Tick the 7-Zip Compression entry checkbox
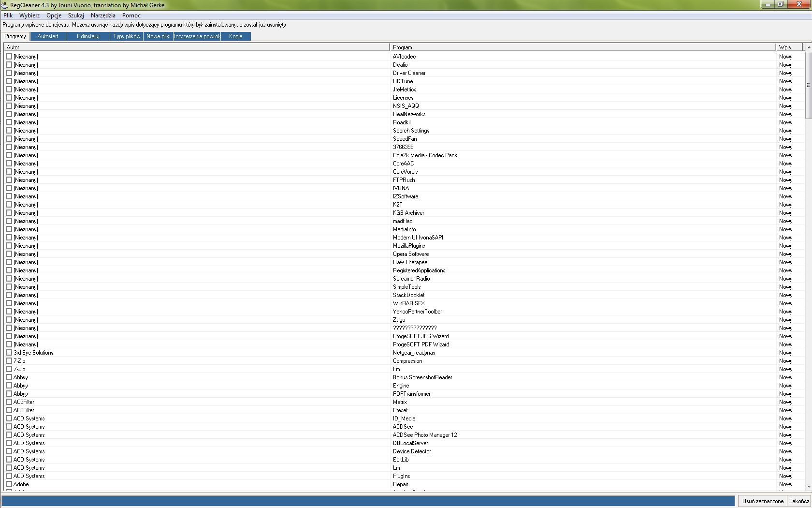Screen dimensions: 812x508 pos(9,361)
